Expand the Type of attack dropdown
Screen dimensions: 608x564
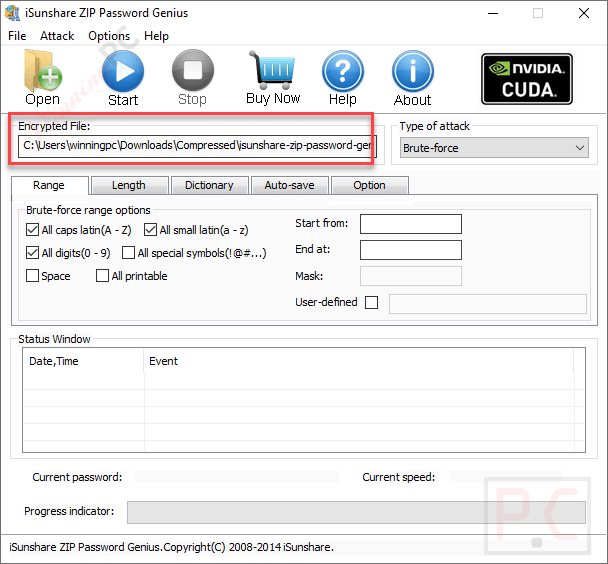pos(494,148)
